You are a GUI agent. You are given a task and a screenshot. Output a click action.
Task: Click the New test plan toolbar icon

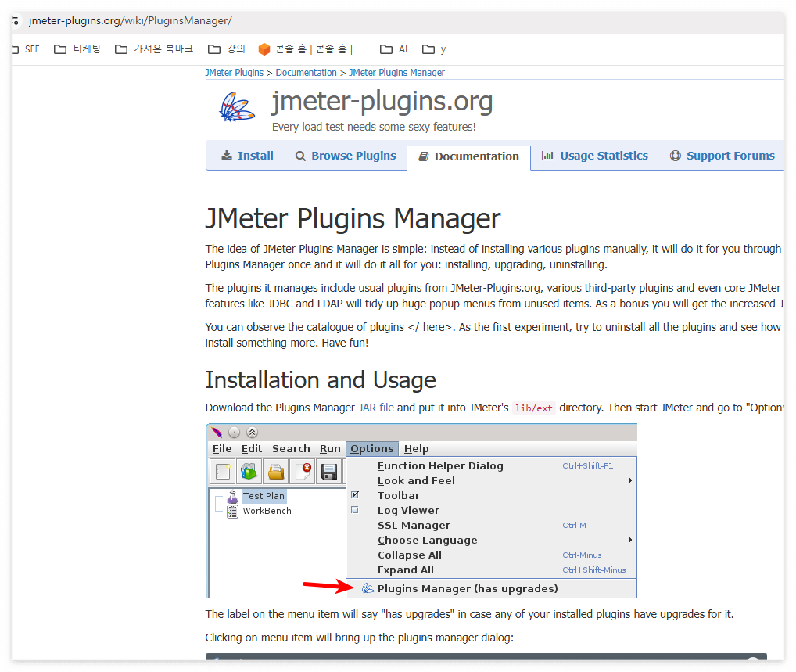(x=223, y=472)
